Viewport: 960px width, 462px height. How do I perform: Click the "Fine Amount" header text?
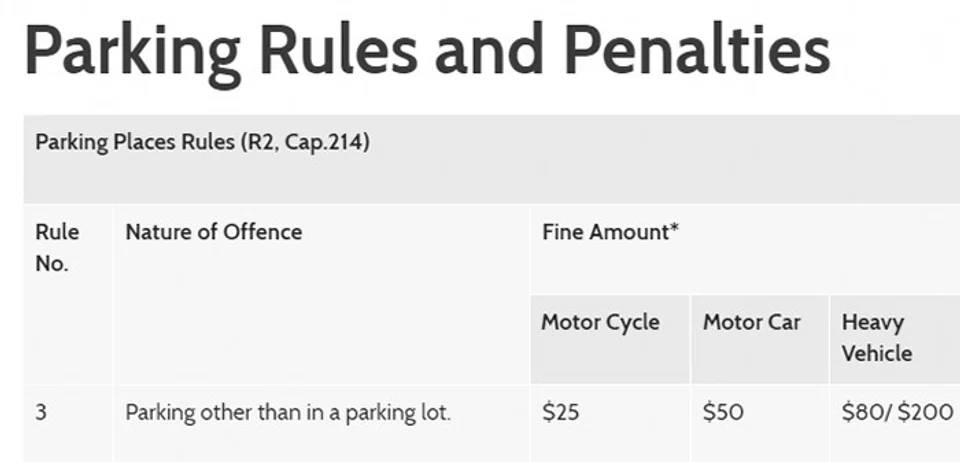pyautogui.click(x=605, y=232)
